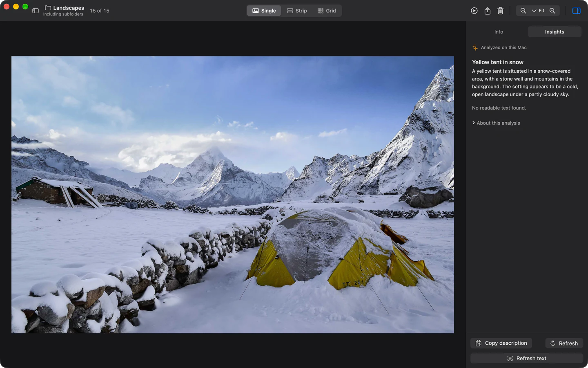Screen dimensions: 588x368
Task: Zoom in with the plus magnifier
Action: 552,11
